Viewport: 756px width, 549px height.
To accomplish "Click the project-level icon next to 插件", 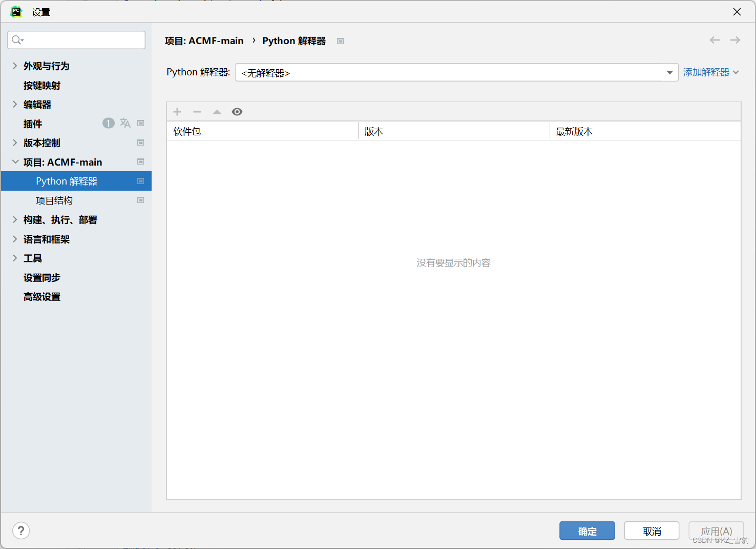I will pos(141,123).
